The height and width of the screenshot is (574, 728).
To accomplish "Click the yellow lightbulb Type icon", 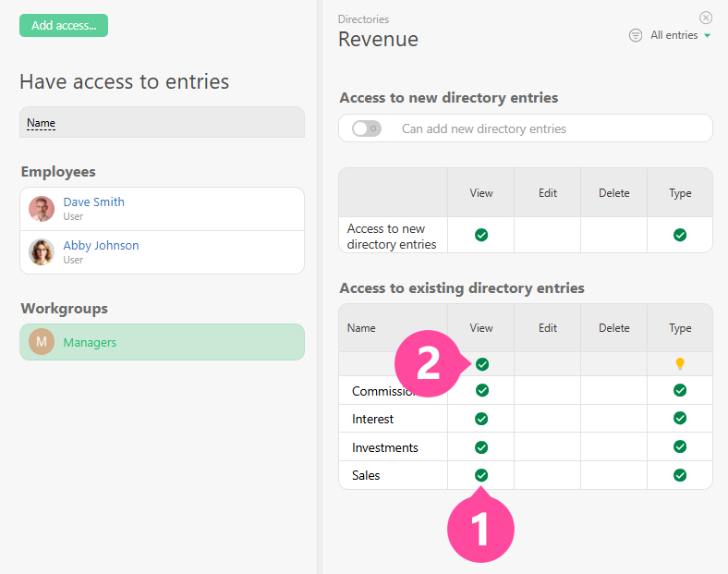I will click(x=680, y=364).
